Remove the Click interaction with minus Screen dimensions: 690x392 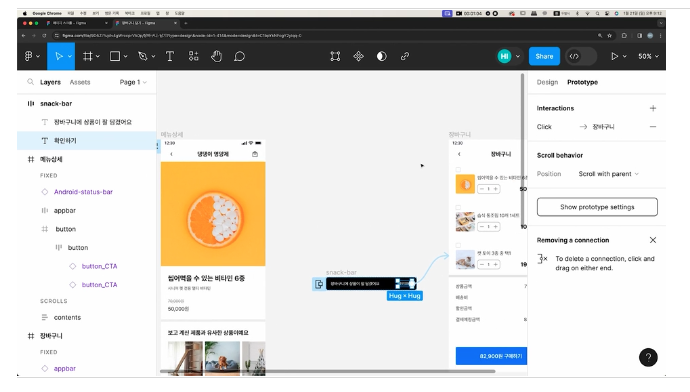pos(653,127)
